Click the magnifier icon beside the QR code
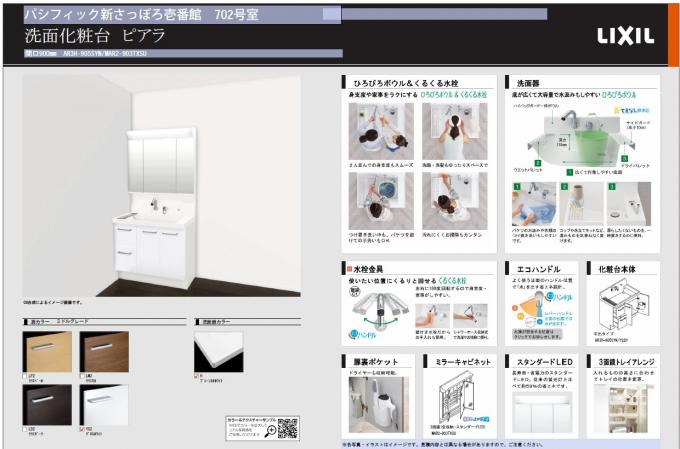 click(270, 431)
